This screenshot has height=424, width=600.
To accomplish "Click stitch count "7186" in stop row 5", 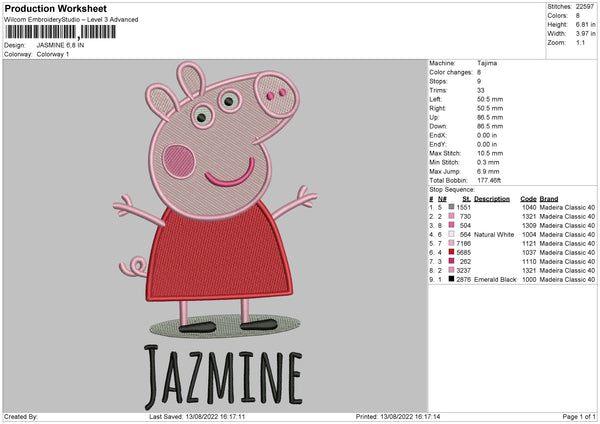I will click(464, 243).
